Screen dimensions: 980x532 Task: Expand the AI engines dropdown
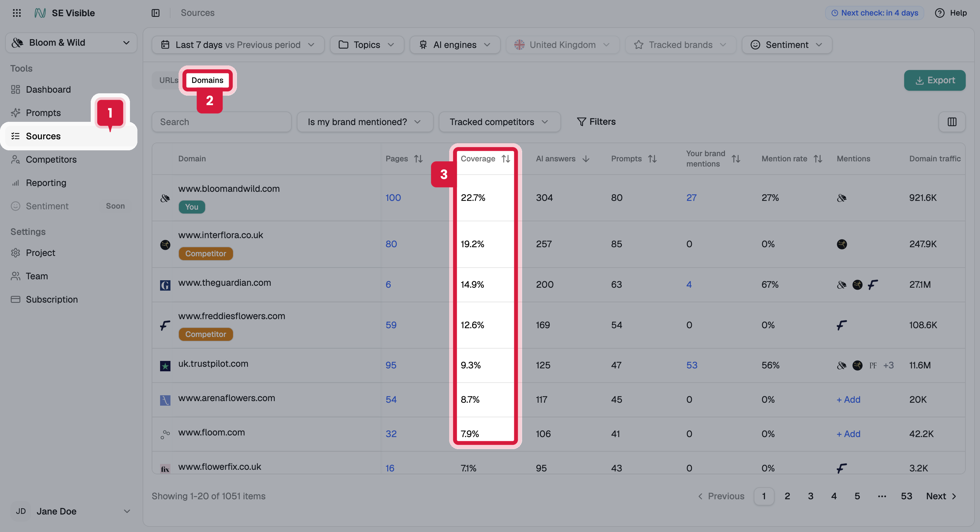(x=455, y=45)
